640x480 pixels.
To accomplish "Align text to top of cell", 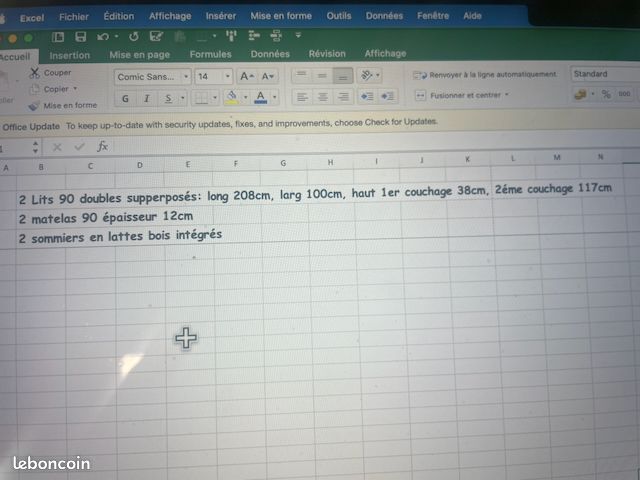I will [301, 76].
